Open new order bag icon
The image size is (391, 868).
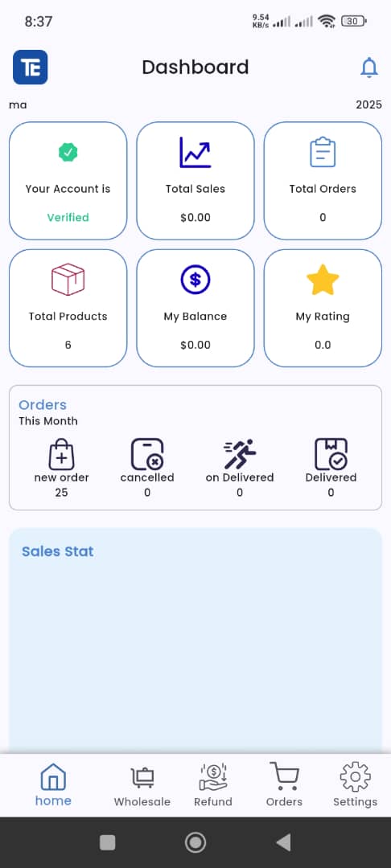point(61,454)
